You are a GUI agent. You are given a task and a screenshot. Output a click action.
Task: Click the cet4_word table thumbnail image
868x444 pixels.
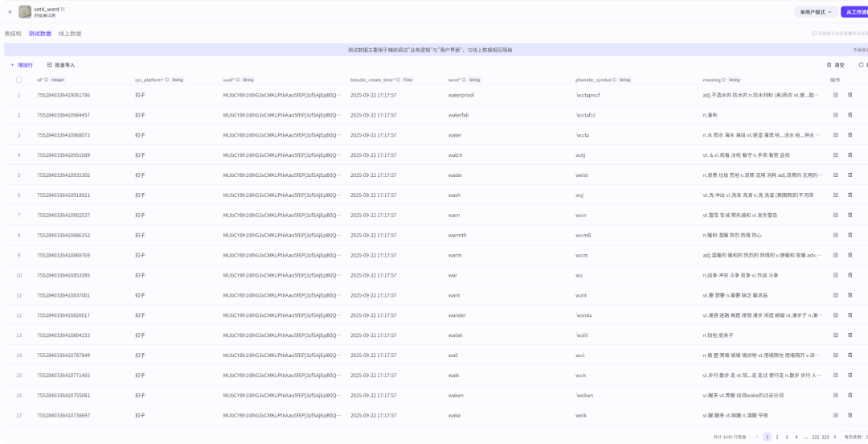(25, 12)
